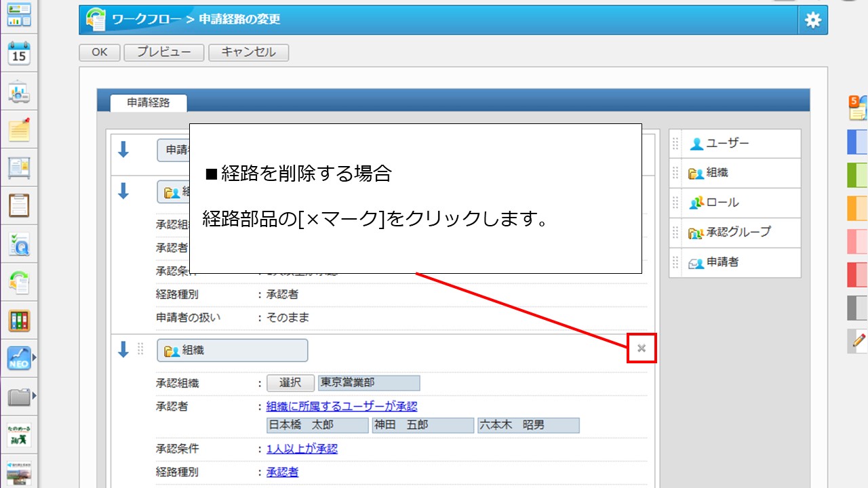Click the folder-person icon of palette 組織
The height and width of the screenshot is (488, 868).
(696, 174)
